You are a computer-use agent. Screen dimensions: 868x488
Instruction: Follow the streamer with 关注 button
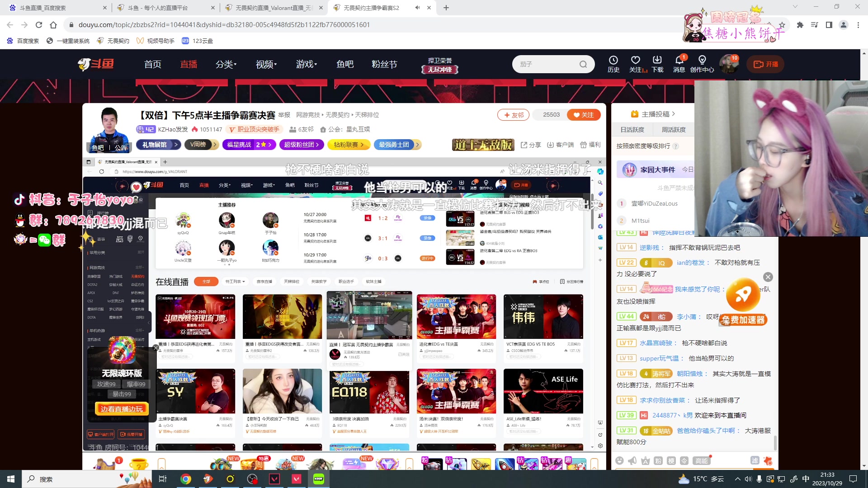(x=584, y=115)
